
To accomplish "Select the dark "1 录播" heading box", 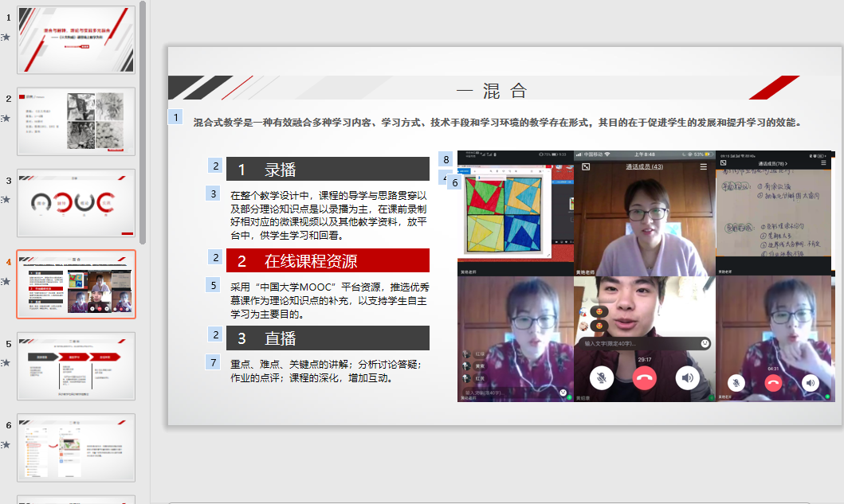I will pyautogui.click(x=328, y=170).
